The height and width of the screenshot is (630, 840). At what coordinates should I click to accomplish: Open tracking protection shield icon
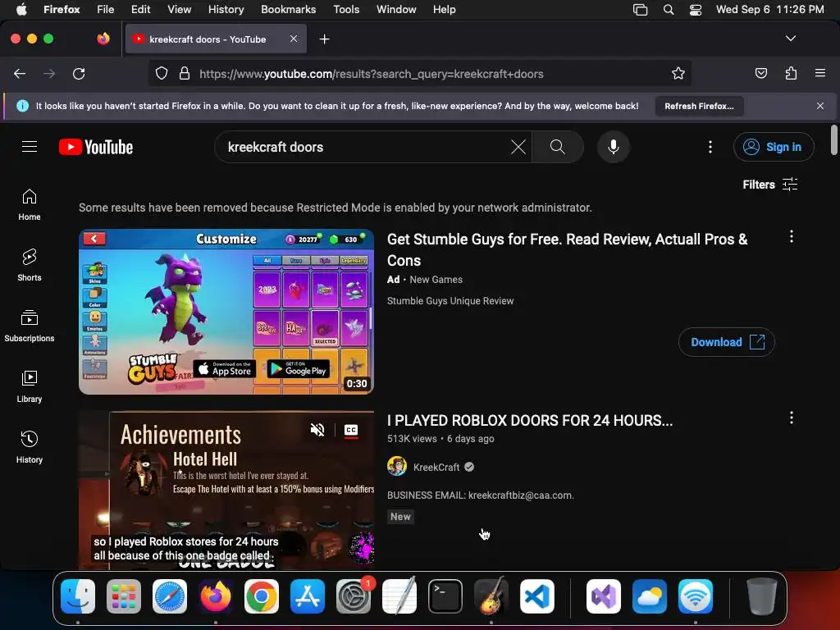(162, 73)
